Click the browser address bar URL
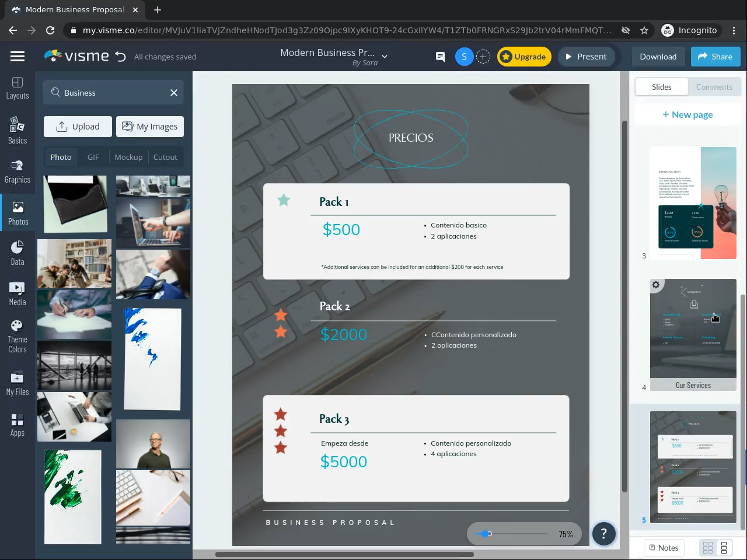This screenshot has width=747, height=560. (x=347, y=30)
